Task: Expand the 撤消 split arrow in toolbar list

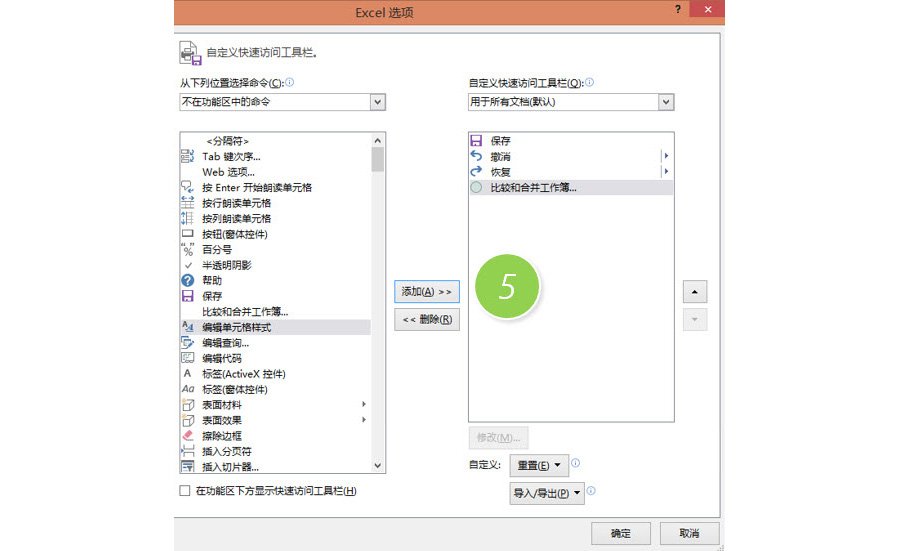Action: 666,156
